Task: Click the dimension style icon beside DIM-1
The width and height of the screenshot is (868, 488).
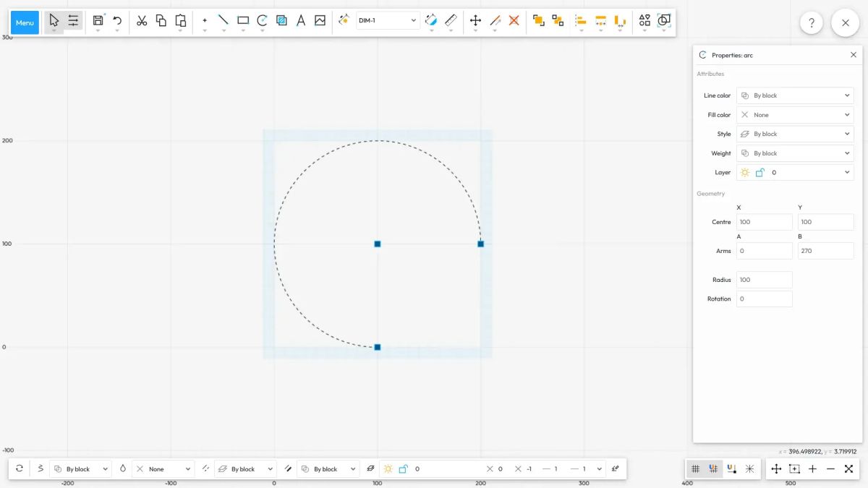Action: [344, 20]
